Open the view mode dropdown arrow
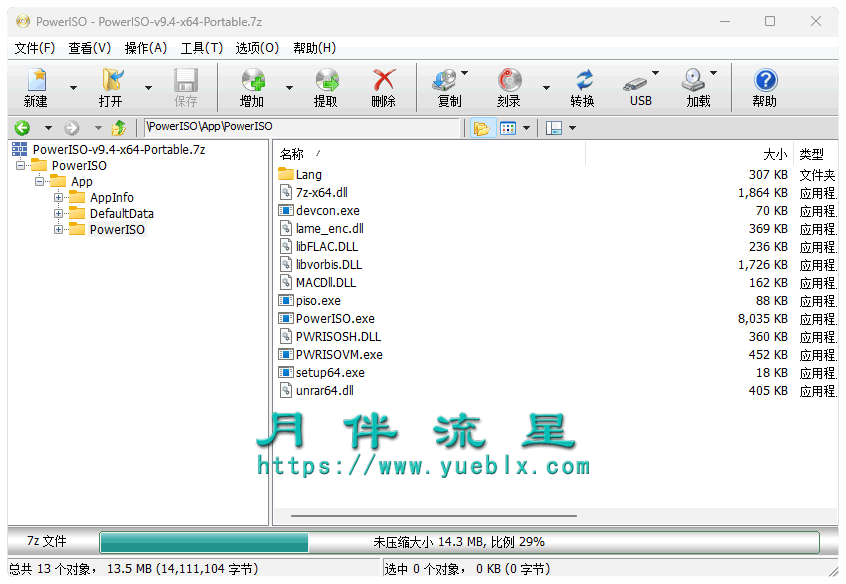Viewport: 846px width, 584px height. (x=526, y=128)
